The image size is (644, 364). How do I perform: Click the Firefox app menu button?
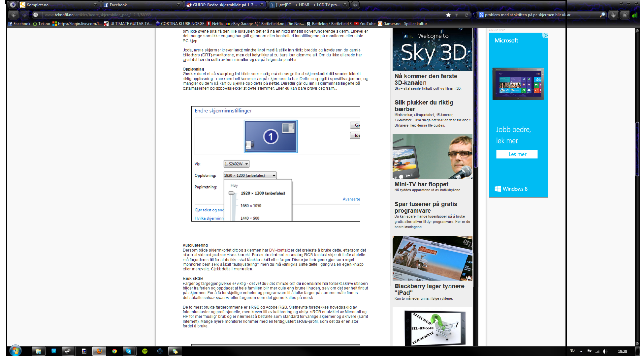[13, 5]
